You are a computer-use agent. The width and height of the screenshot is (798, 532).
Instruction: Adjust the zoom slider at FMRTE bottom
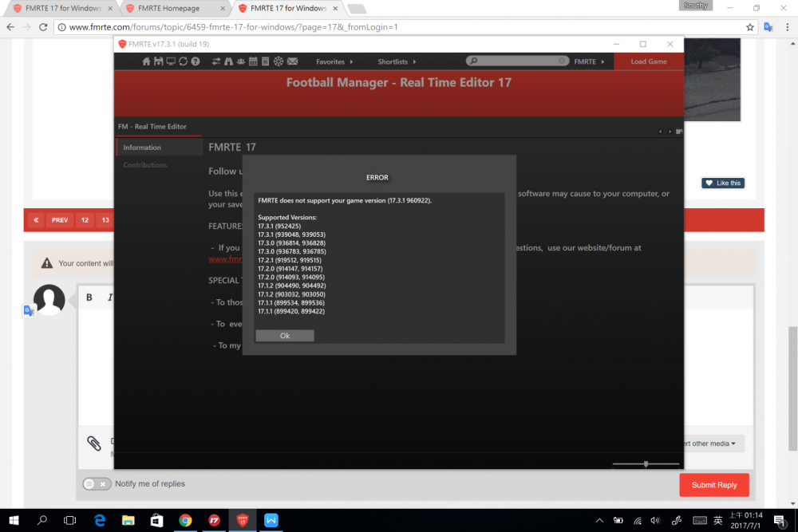[x=646, y=464]
